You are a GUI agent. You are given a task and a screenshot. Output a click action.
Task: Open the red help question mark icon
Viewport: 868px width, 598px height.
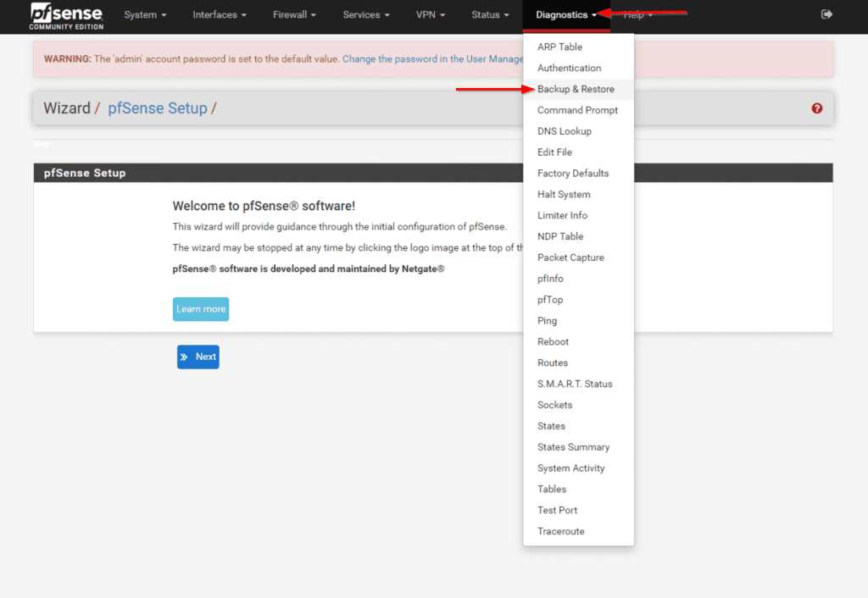point(816,108)
